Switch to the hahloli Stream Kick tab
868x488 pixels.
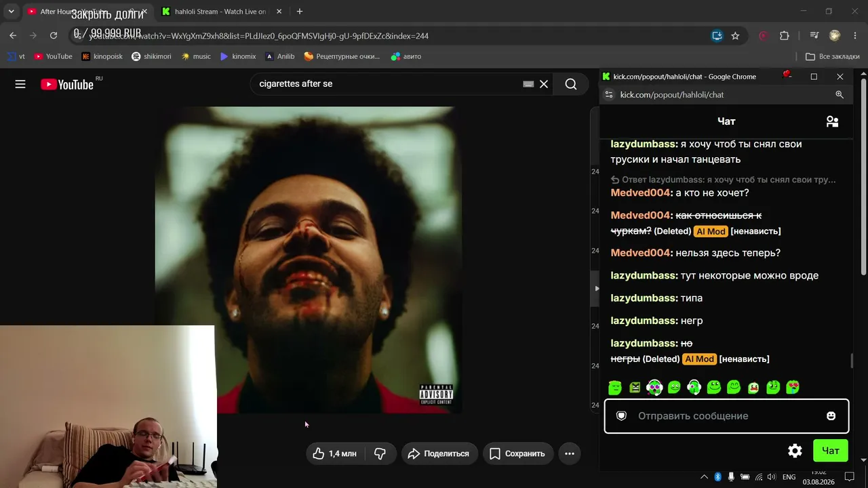[222, 12]
